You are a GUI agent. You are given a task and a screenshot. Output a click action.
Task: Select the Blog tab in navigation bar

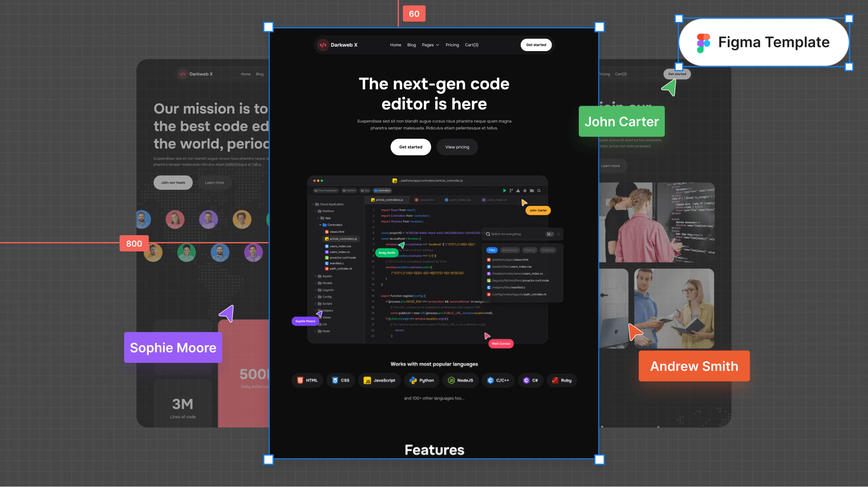pos(411,45)
